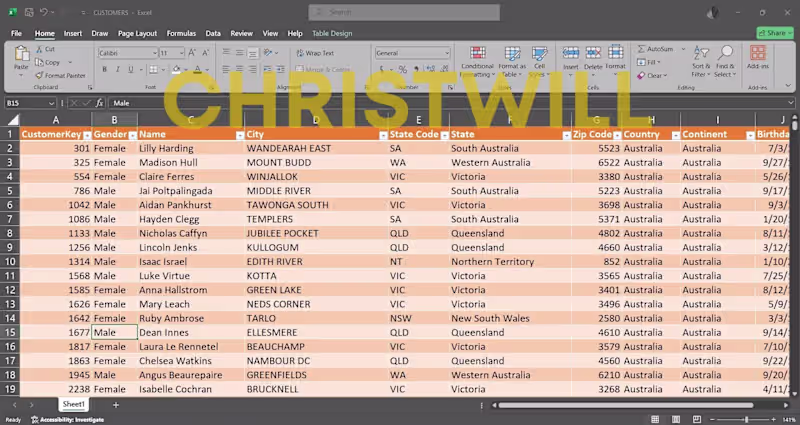Click the Name Box showing B15

(30, 103)
